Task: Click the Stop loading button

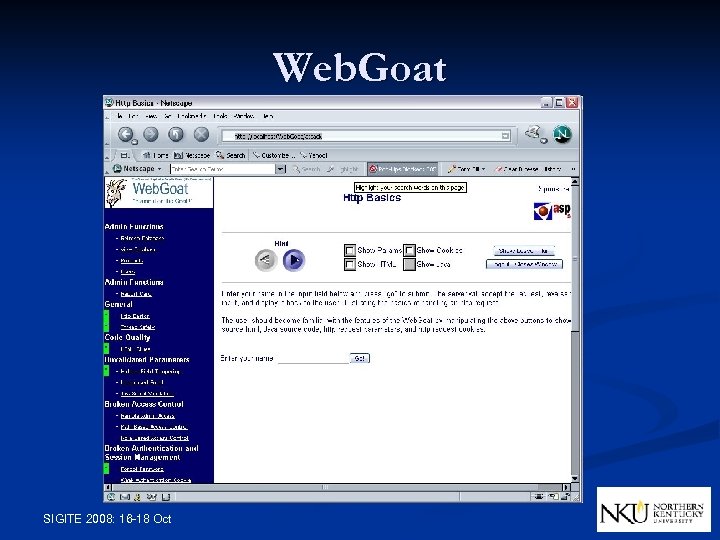Action: [x=201, y=135]
